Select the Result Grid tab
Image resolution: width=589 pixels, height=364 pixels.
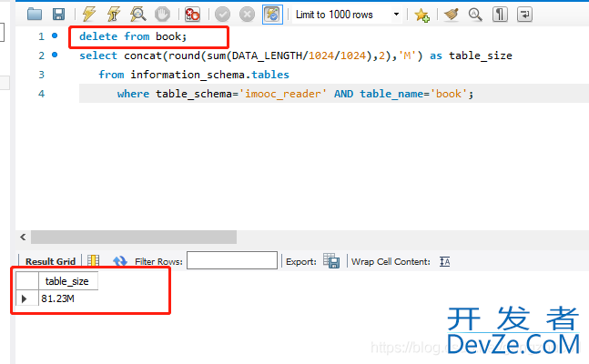50,261
